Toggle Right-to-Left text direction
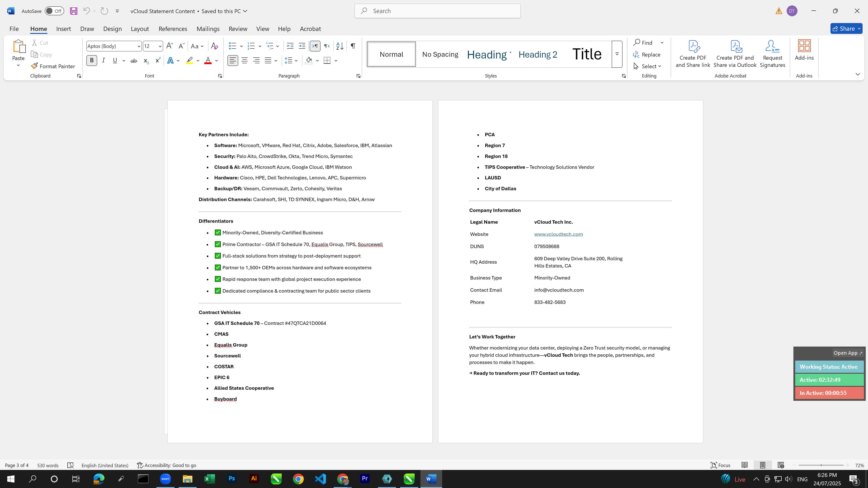 pyautogui.click(x=327, y=46)
